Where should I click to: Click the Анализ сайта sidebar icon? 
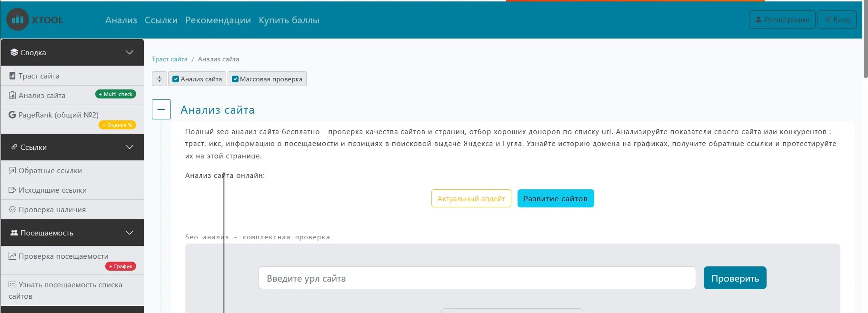coord(12,95)
